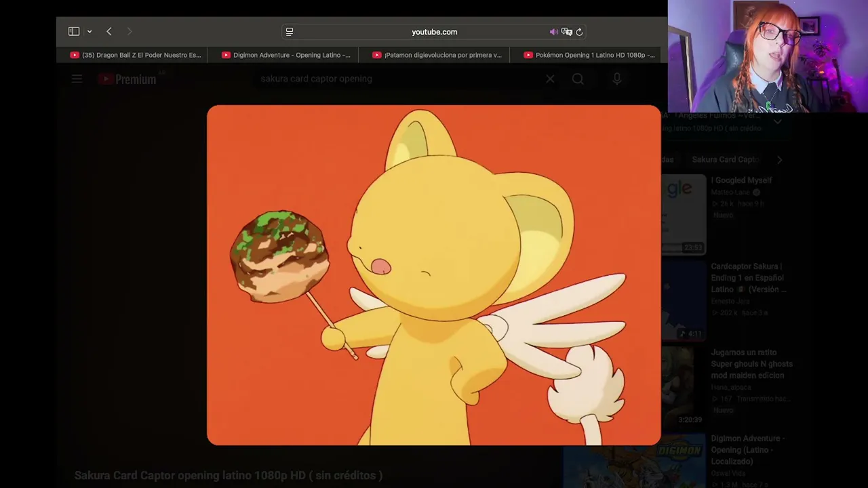Image resolution: width=868 pixels, height=488 pixels.
Task: Start voice search with the microphone icon
Action: point(616,79)
